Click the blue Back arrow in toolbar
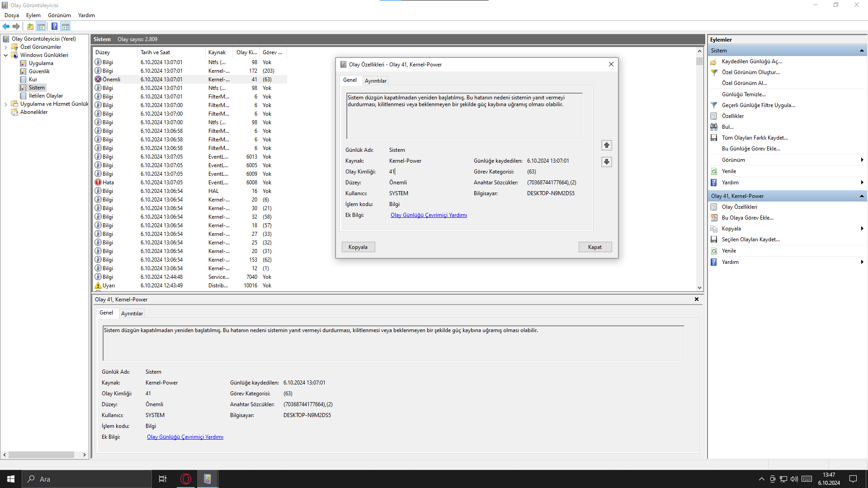 (6, 26)
